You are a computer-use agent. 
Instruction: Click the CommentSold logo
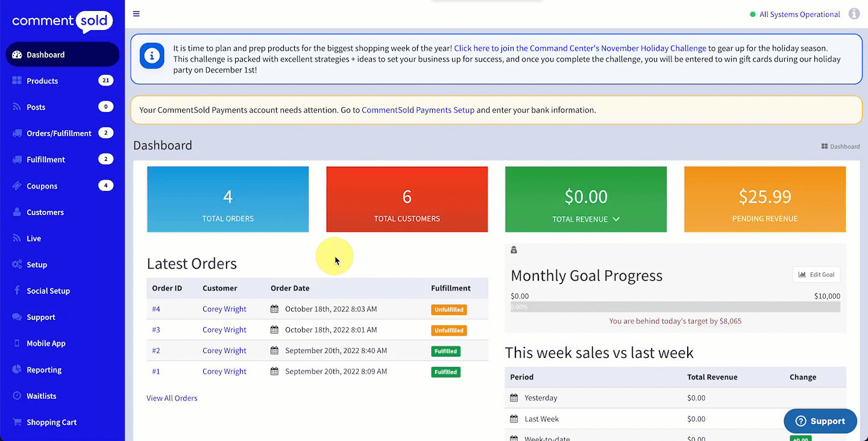[x=62, y=21]
